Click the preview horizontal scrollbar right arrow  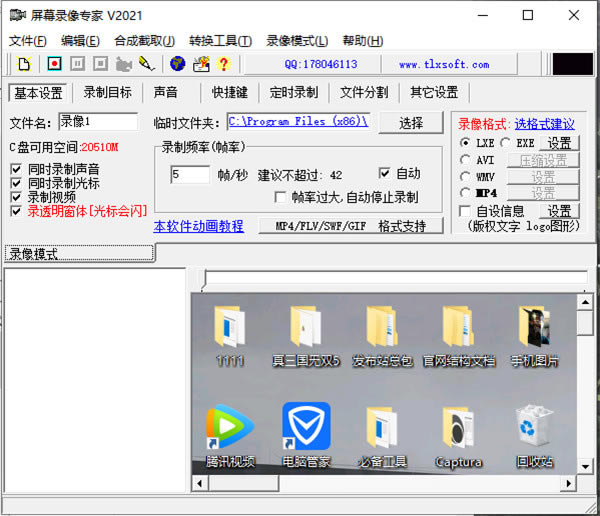pyautogui.click(x=569, y=483)
